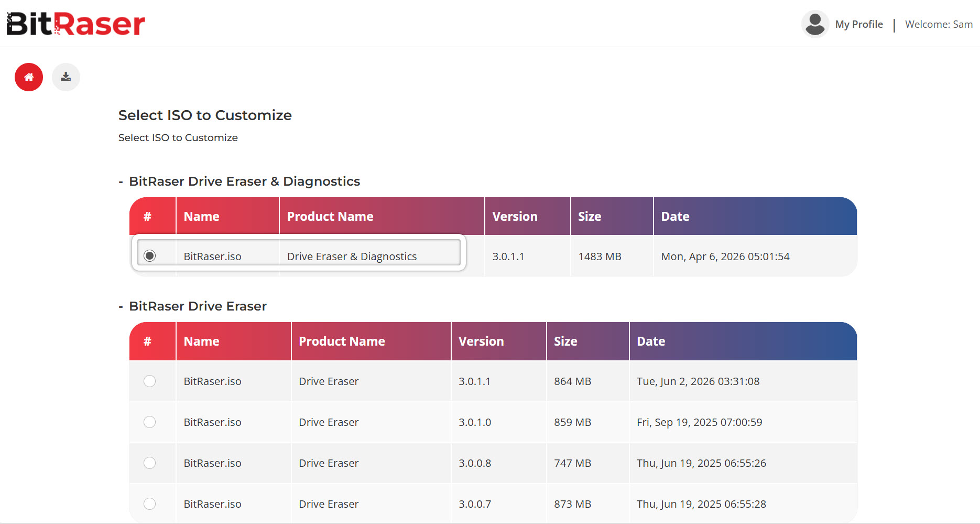The height and width of the screenshot is (524, 980).
Task: Collapse the BitRaser Drive Eraser section
Action: [x=121, y=306]
